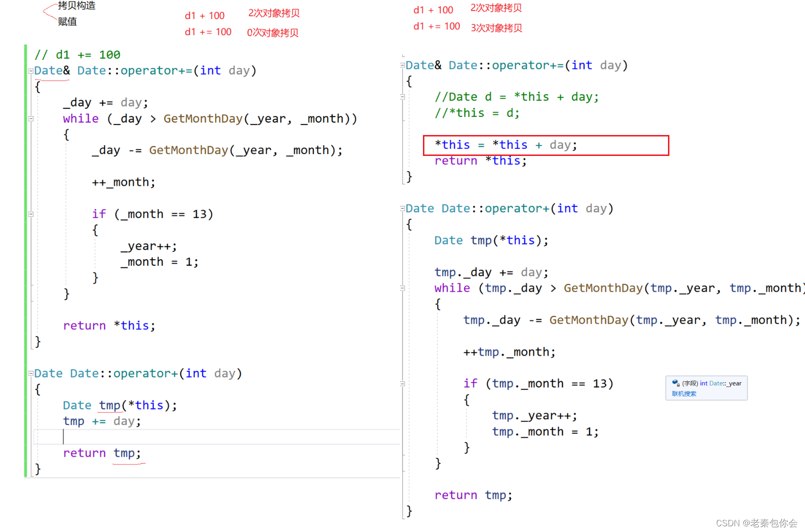Screen dimensions: 805x532
Task: Click return *this; below the left while loop
Action: pyautogui.click(x=109, y=326)
